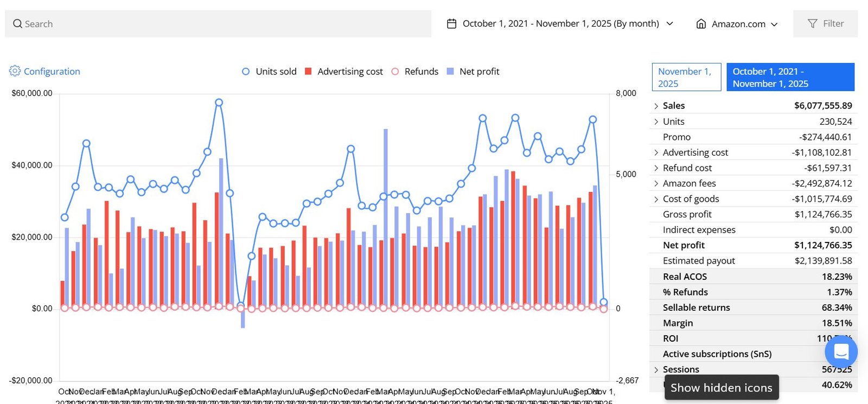
Task: Open the date range dropdown
Action: pos(560,24)
